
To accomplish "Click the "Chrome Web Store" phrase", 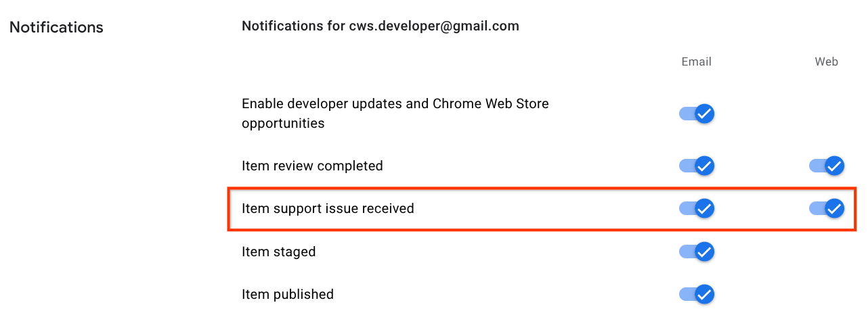I will tap(491, 103).
